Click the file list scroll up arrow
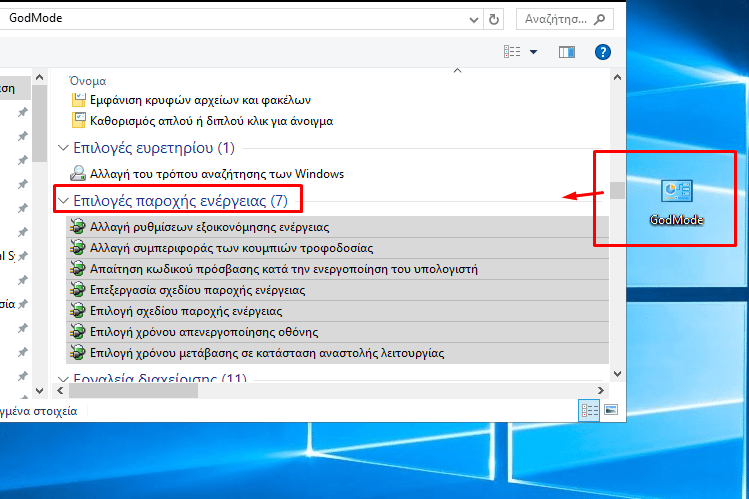 tap(617, 77)
